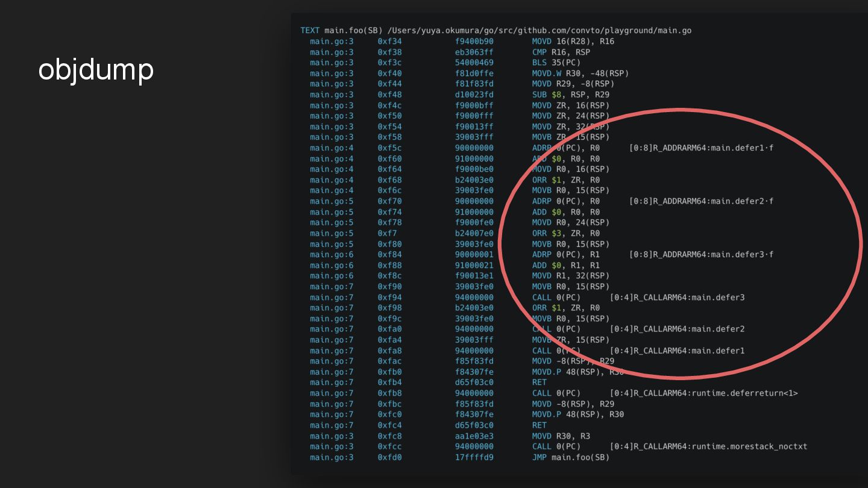Select the TEXT main.foo(SB) header line
868x488 pixels.
click(x=496, y=31)
